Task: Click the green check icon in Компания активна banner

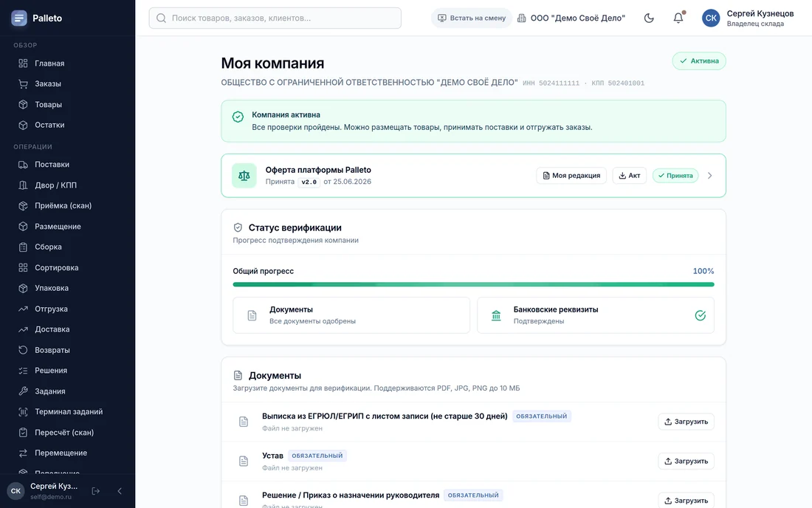Action: click(x=238, y=117)
